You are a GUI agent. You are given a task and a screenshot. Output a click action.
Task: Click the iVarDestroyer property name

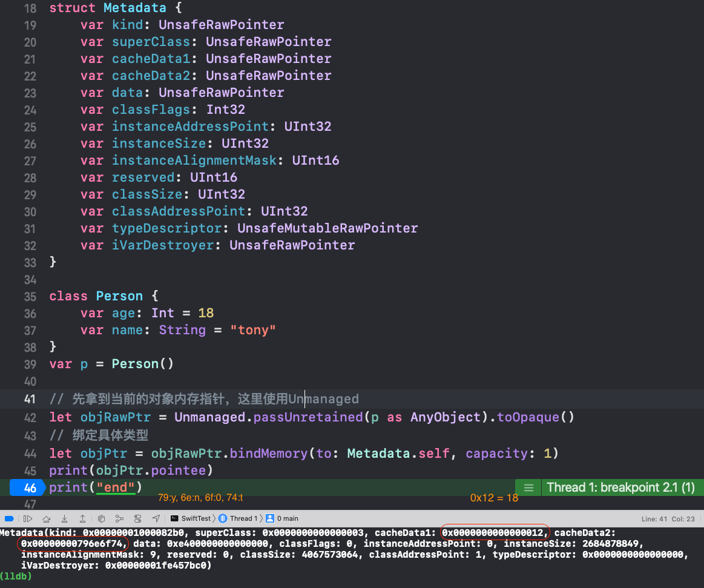[x=162, y=245]
